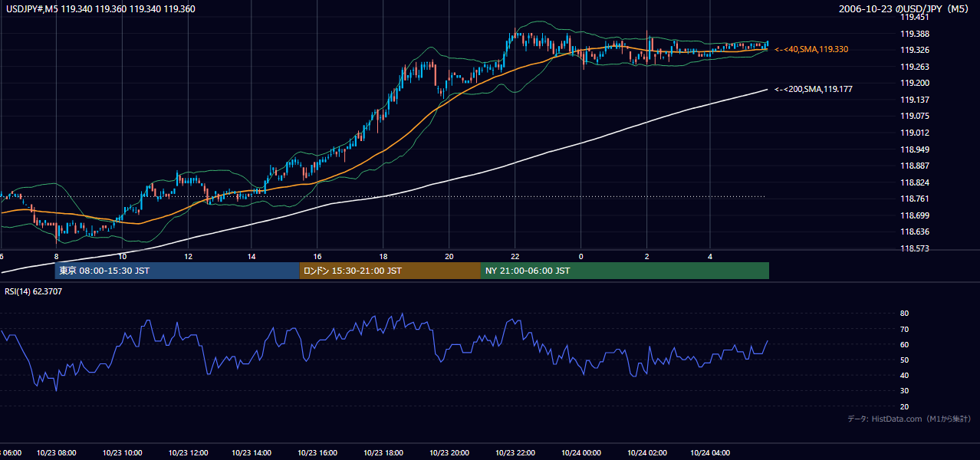Click the 10/23 08:00 time axis label
The image size is (980, 460).
pyautogui.click(x=58, y=453)
